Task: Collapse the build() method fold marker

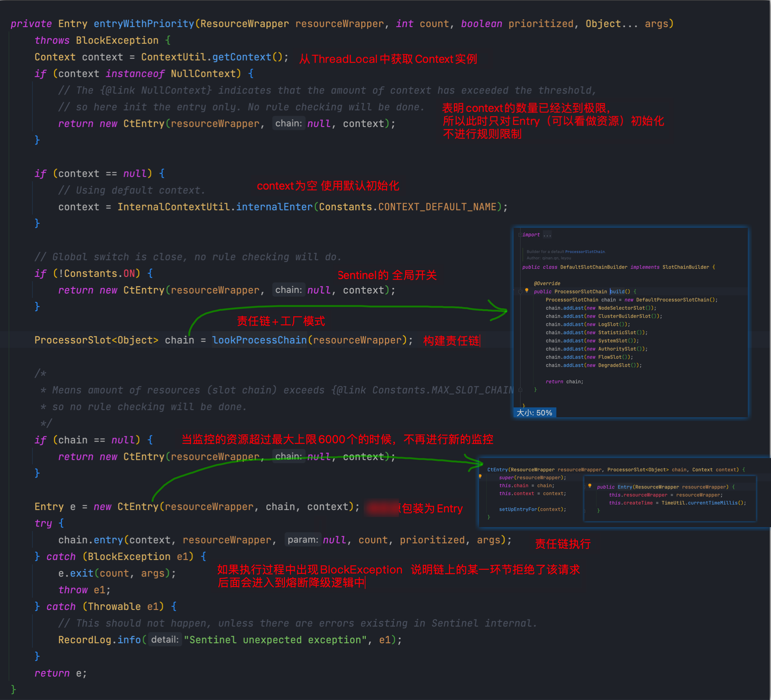Action: coord(520,291)
